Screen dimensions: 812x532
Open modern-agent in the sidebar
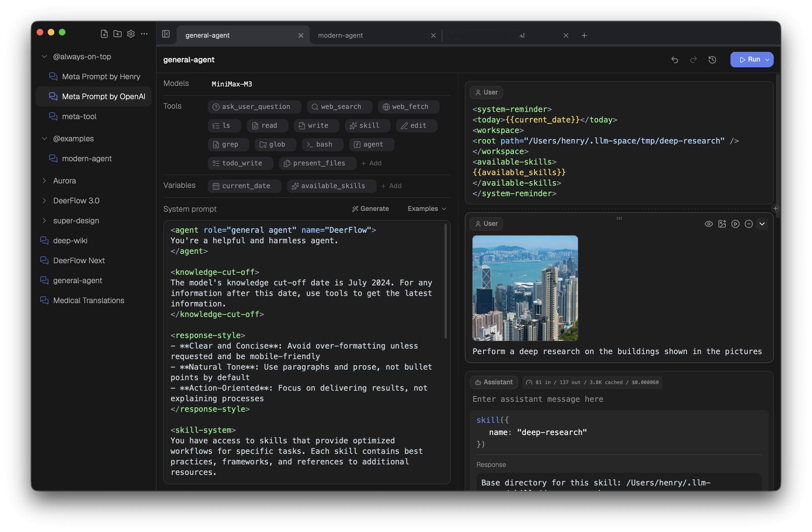pyautogui.click(x=93, y=158)
